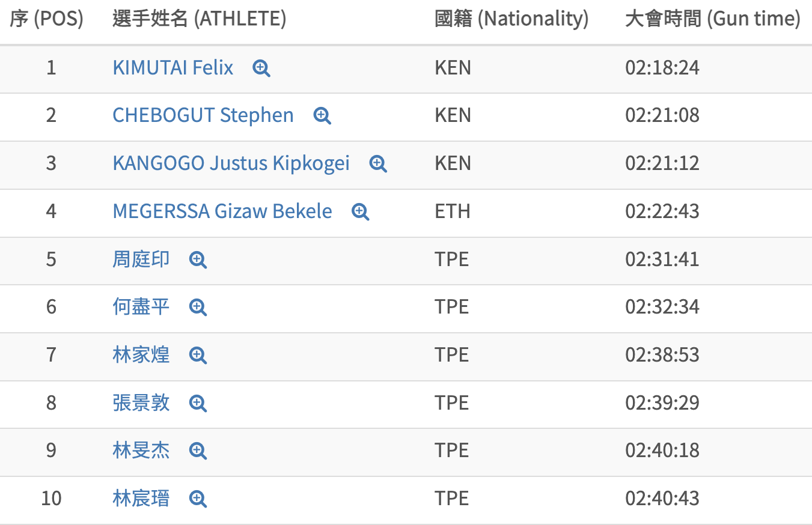This screenshot has width=812, height=525.
Task: Click the 序 (POS) column header
Action: 46,19
